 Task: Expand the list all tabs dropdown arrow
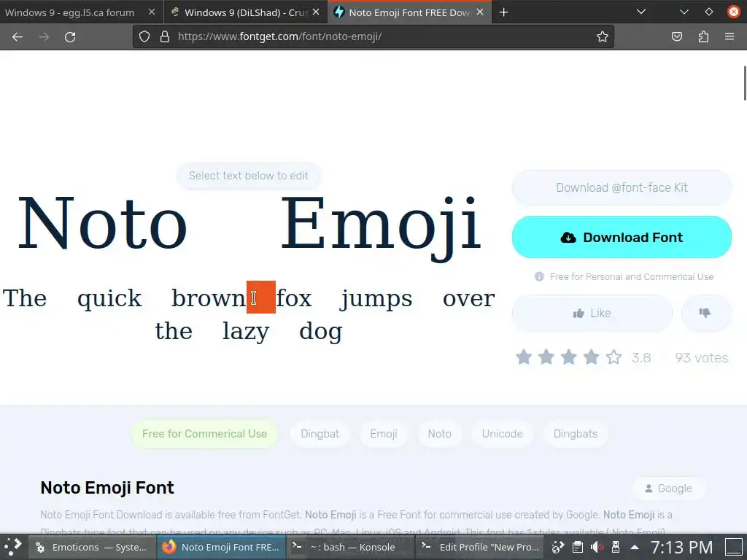[x=641, y=12]
